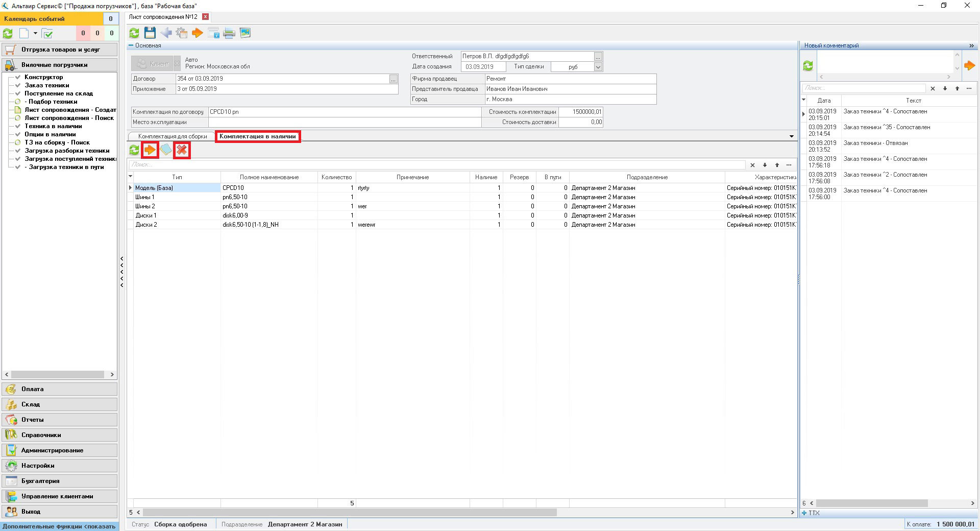Go to the previous grid search result
Screen dimensions: 980x531
click(x=777, y=165)
